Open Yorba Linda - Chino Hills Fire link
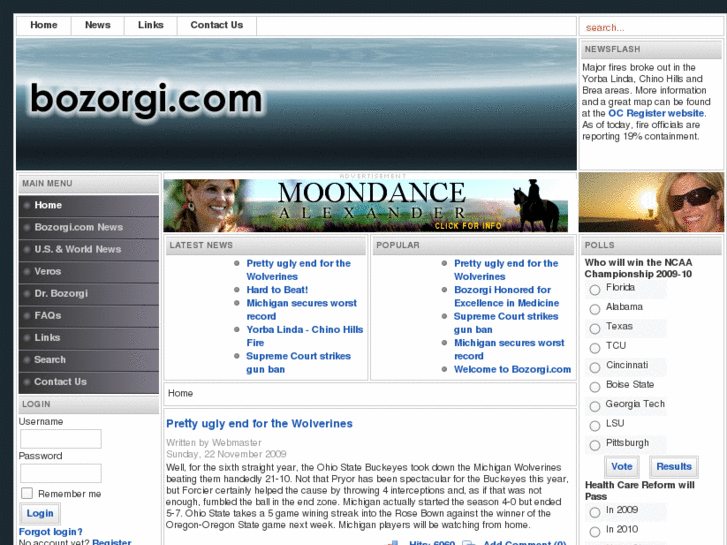727x545 pixels. click(305, 336)
